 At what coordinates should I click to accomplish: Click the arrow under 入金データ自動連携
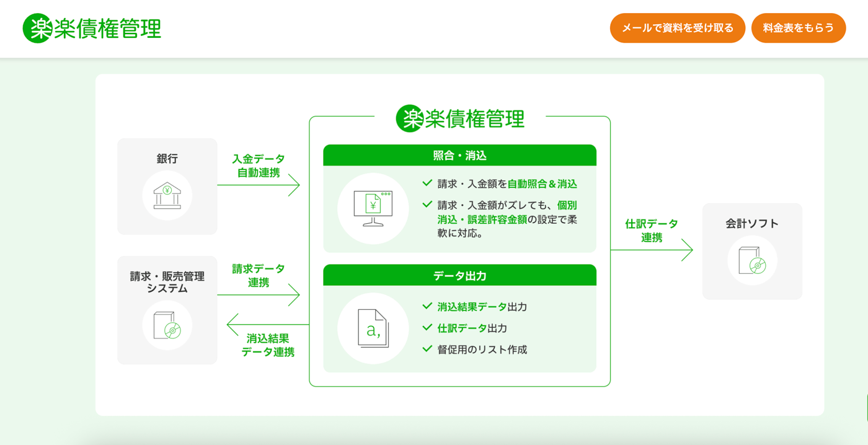click(x=259, y=185)
